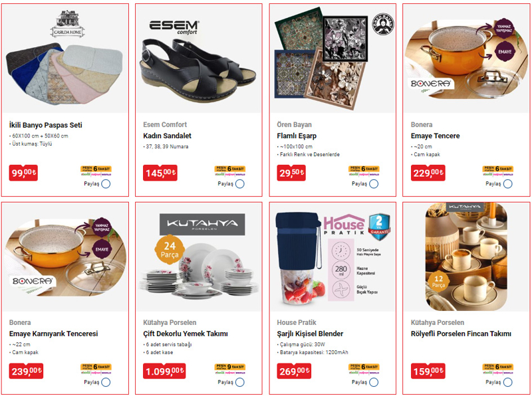Image resolution: width=532 pixels, height=398 pixels.
Task: Select Paylaş circle for İkili Banyo Paspas Seti
Action: pyautogui.click(x=106, y=184)
